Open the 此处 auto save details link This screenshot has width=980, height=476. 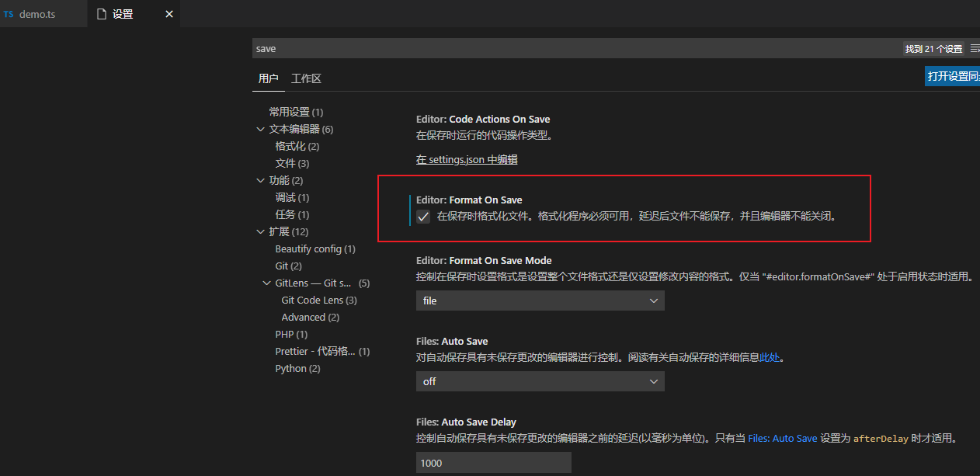coord(770,358)
